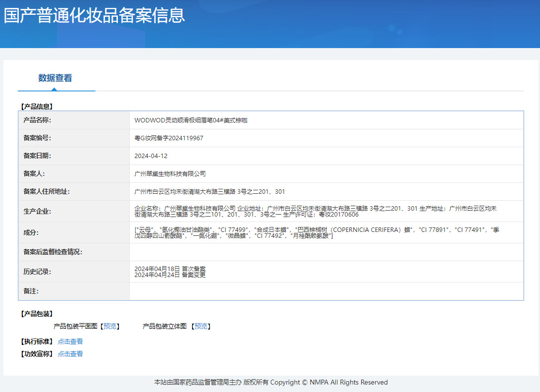Click the 备案人住所地址 address value
Image resolution: width=540 pixels, height=392 pixels.
pos(210,192)
